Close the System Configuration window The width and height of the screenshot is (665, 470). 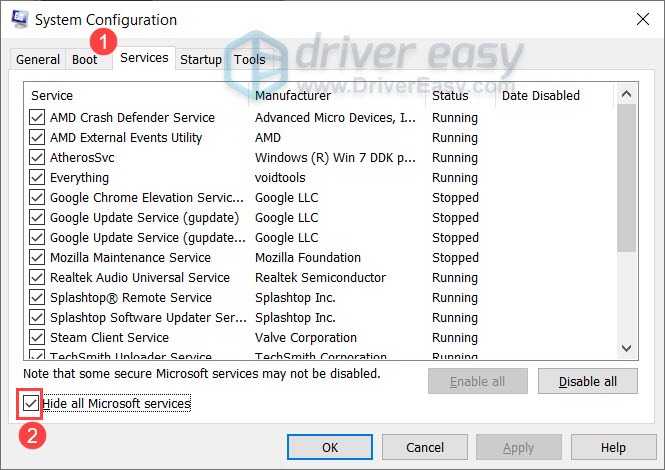tap(643, 19)
